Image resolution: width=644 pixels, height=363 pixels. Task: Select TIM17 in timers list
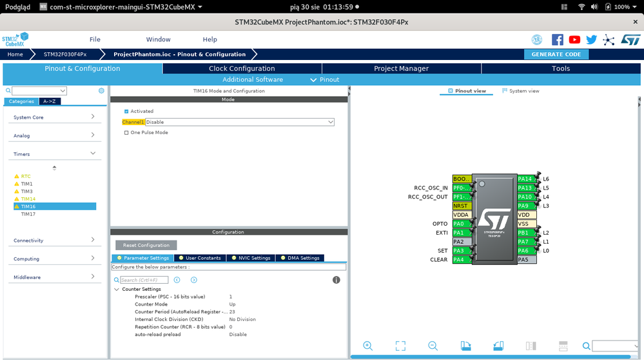(28, 214)
